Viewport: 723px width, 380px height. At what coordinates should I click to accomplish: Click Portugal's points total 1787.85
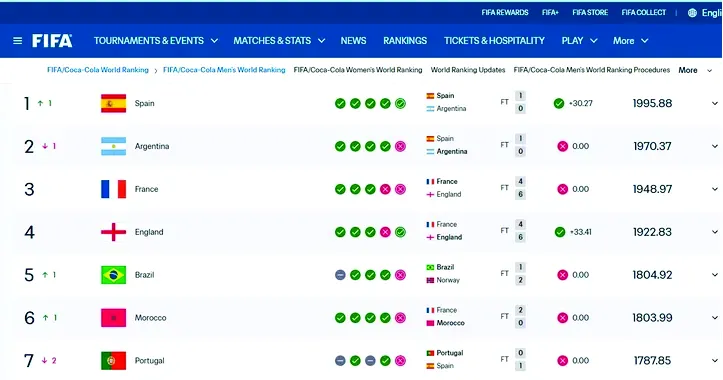pos(652,361)
